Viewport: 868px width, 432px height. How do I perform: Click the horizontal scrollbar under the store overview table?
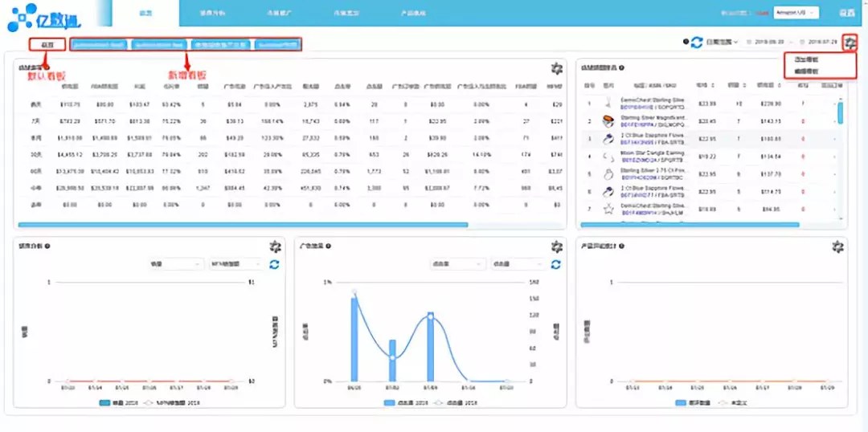click(x=243, y=225)
